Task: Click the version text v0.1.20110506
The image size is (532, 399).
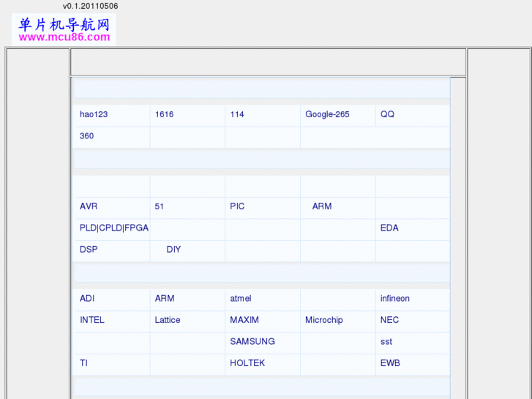Action: point(90,6)
